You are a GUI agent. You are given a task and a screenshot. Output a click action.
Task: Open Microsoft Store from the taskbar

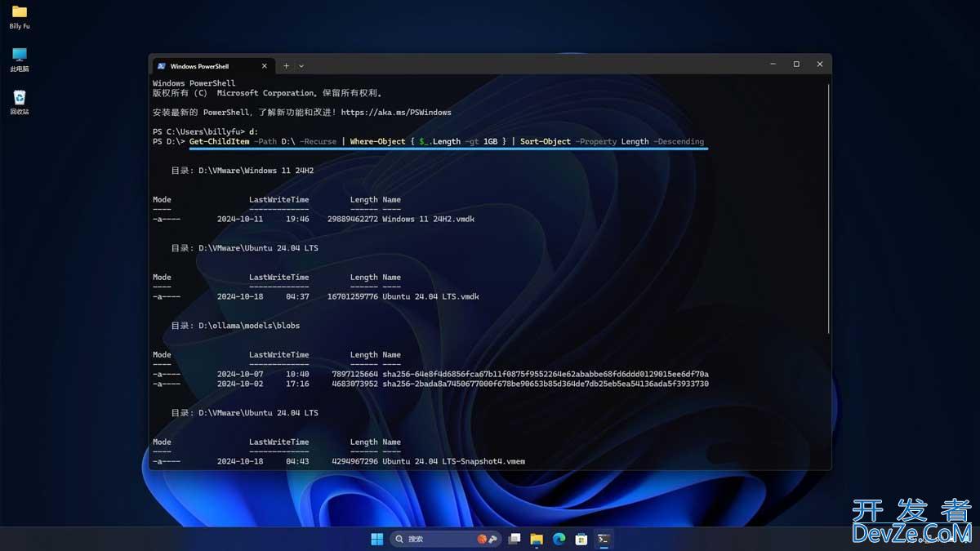[581, 539]
